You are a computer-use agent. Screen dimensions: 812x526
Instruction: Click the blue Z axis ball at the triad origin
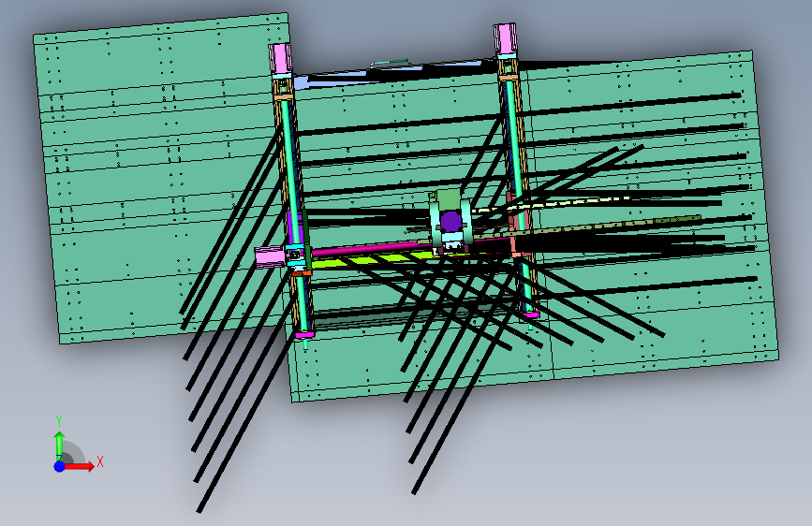coord(60,466)
